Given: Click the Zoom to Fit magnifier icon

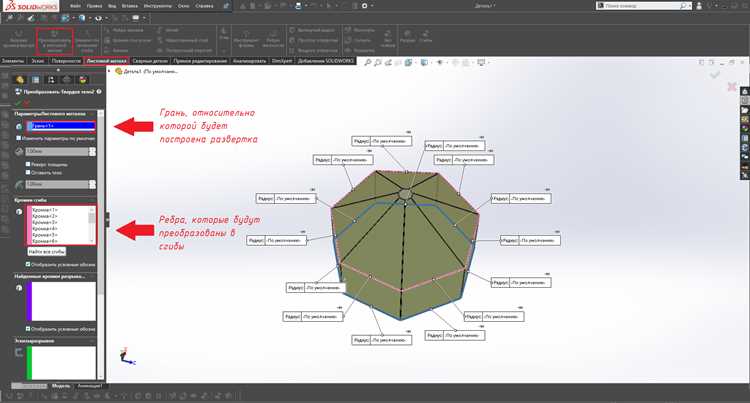Looking at the screenshot, I should tap(367, 63).
